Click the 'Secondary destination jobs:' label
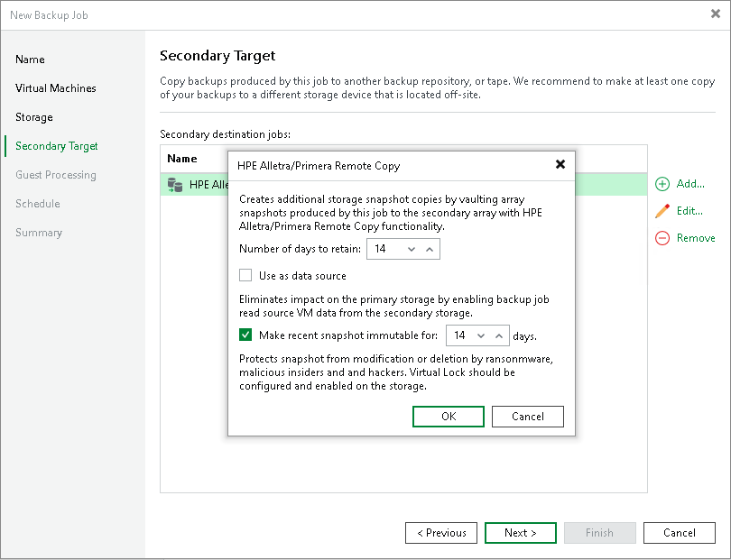The height and width of the screenshot is (560, 731). point(226,134)
